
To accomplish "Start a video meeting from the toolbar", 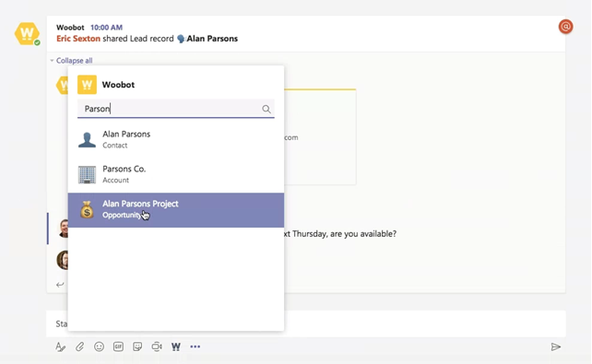I will 157,346.
